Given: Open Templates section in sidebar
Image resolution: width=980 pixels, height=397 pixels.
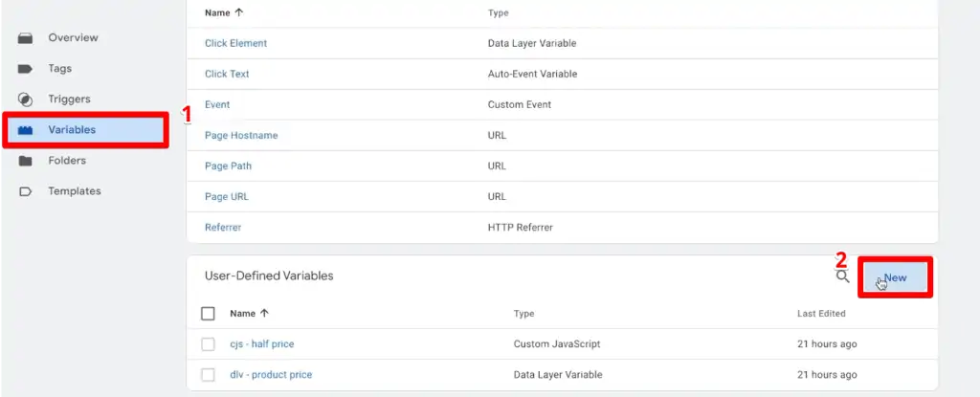Looking at the screenshot, I should click(75, 190).
